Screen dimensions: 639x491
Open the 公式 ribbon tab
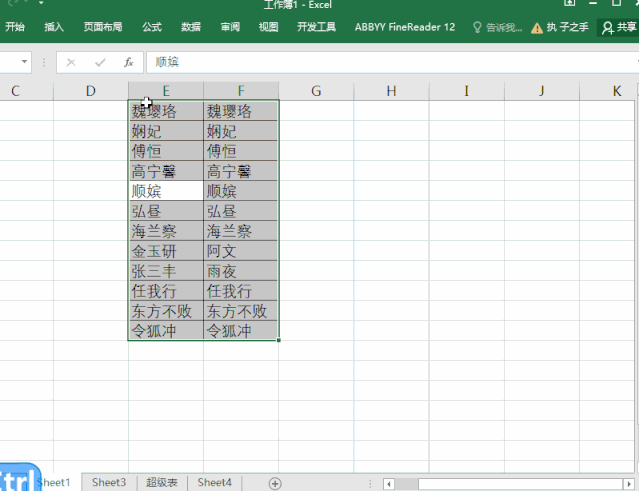pyautogui.click(x=152, y=27)
